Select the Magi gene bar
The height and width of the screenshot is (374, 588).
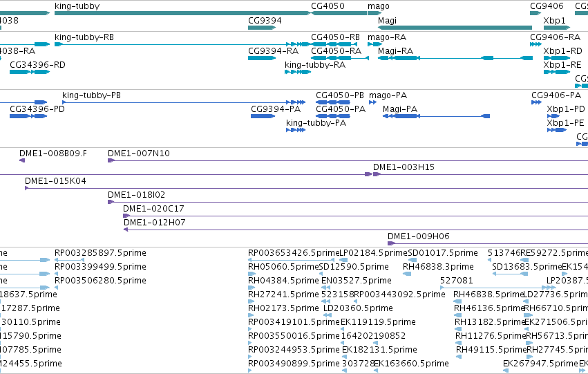pos(455,28)
